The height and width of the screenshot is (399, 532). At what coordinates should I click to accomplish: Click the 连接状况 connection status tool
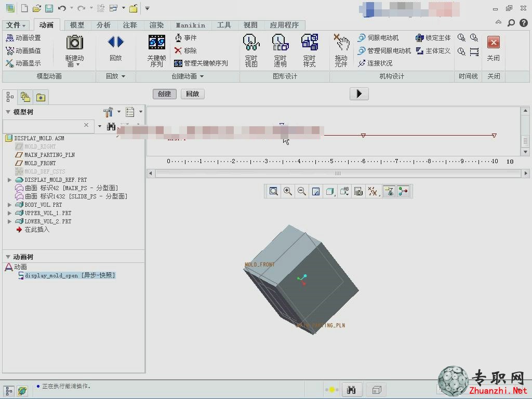coord(375,63)
